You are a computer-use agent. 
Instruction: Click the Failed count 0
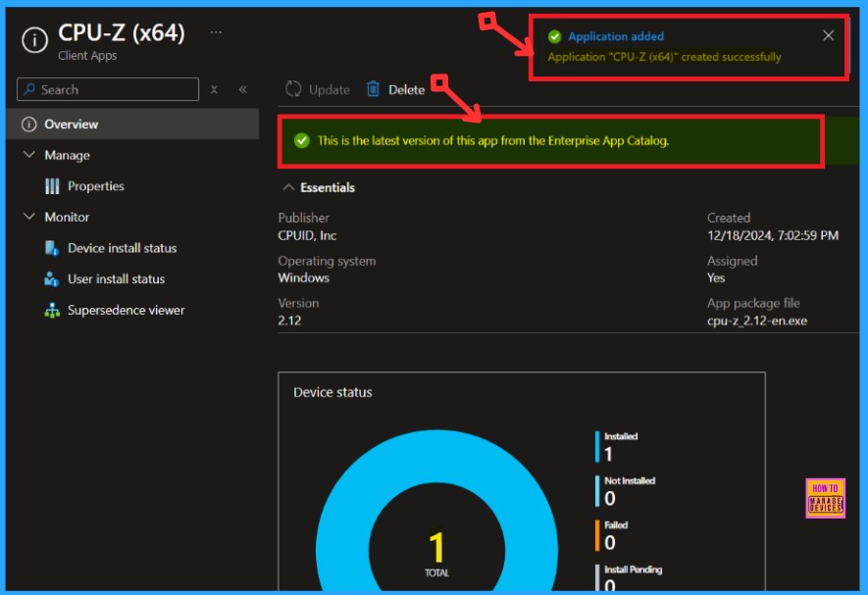coord(610,543)
